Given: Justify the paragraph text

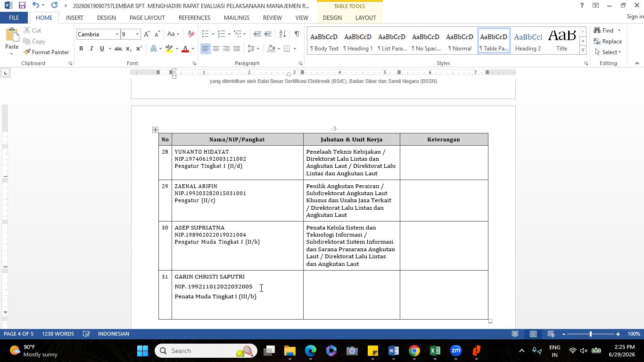Looking at the screenshot, I should 236,49.
